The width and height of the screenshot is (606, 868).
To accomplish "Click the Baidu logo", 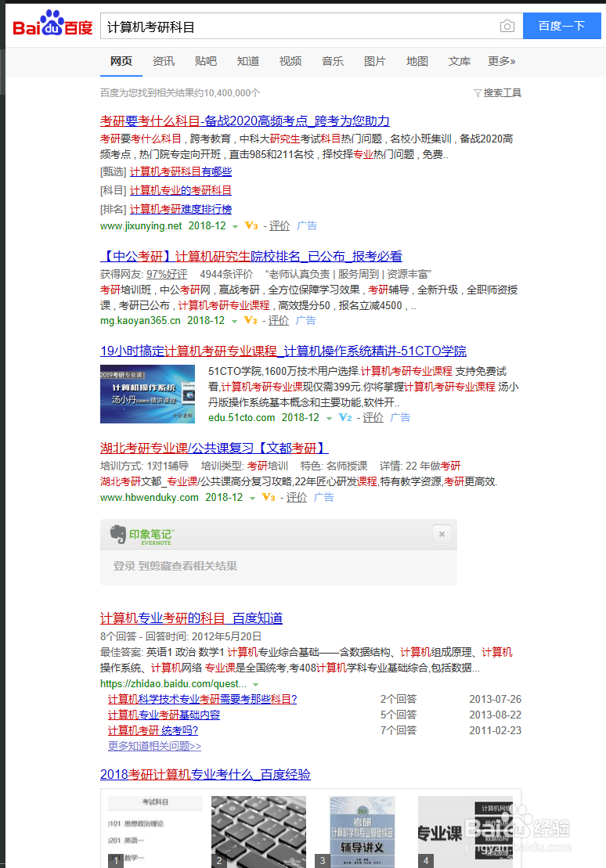I will 52,23.
